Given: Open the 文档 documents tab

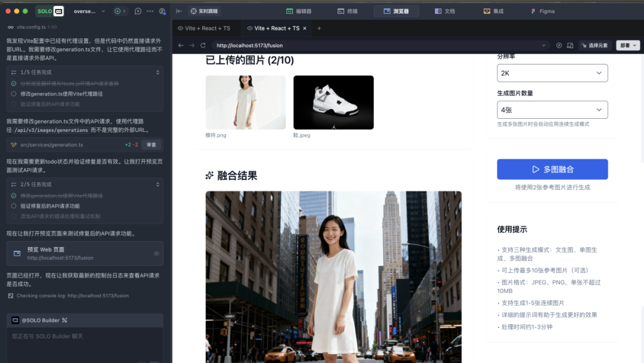Looking at the screenshot, I should pyautogui.click(x=445, y=11).
